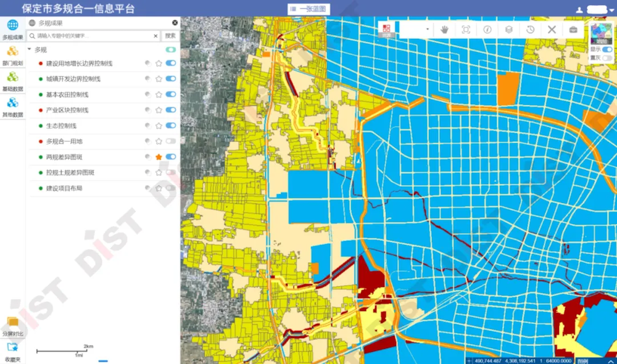Select the pan hand tool
The height and width of the screenshot is (364, 617).
pos(444,30)
